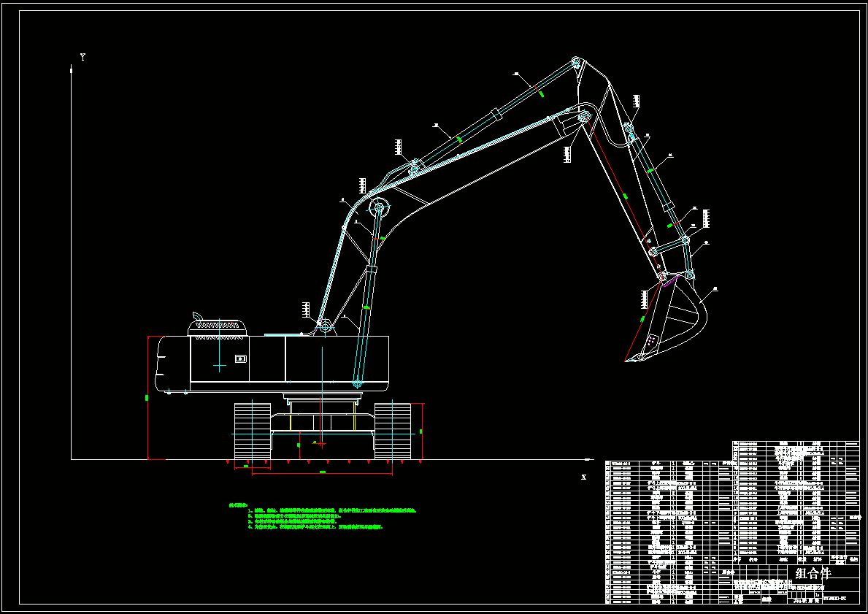Select the excavator bucket outline
Screen dimensions: 868x614
click(667, 318)
